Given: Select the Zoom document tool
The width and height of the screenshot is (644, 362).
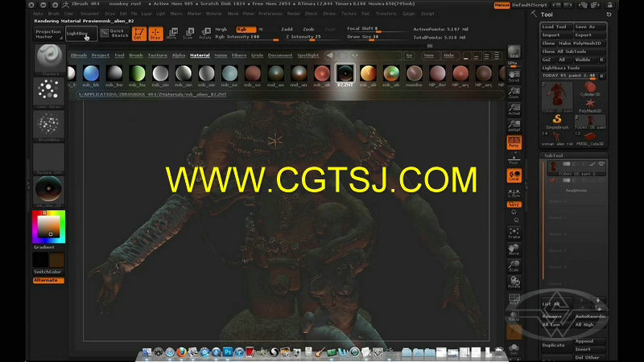Looking at the screenshot, I should (514, 93).
